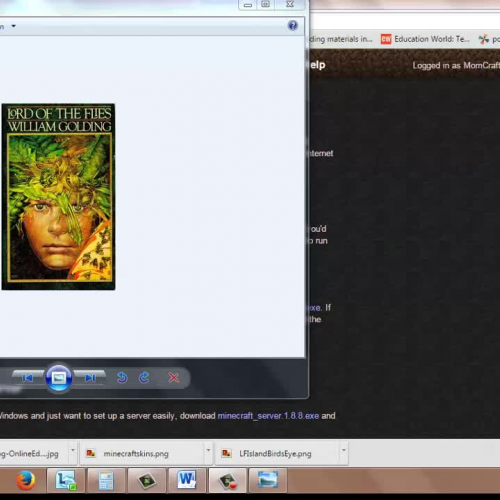Expand the toolbar menu dropdown arrow

14,26
